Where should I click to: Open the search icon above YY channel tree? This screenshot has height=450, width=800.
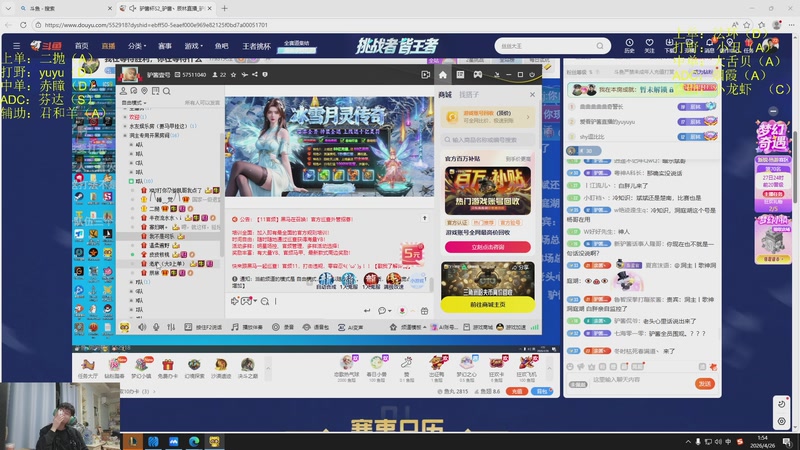click(x=166, y=91)
